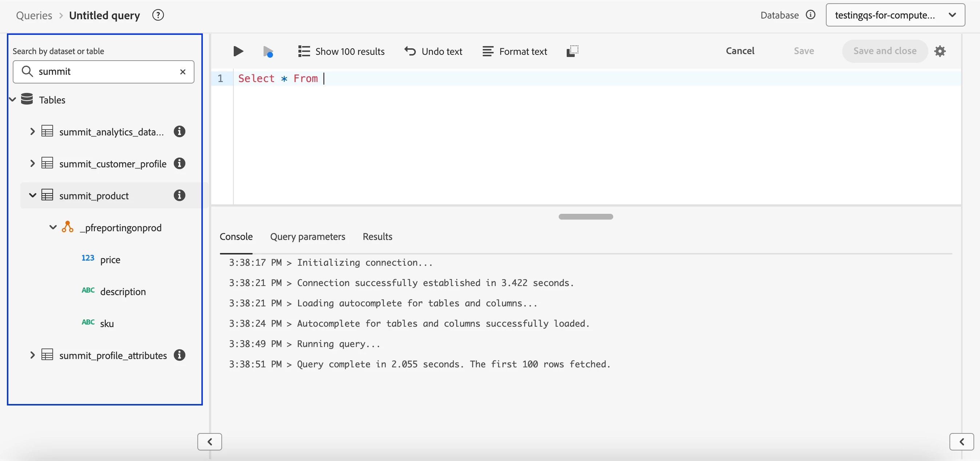Open the query editor settings gear
Viewport: 980px width, 461px height.
coord(940,51)
